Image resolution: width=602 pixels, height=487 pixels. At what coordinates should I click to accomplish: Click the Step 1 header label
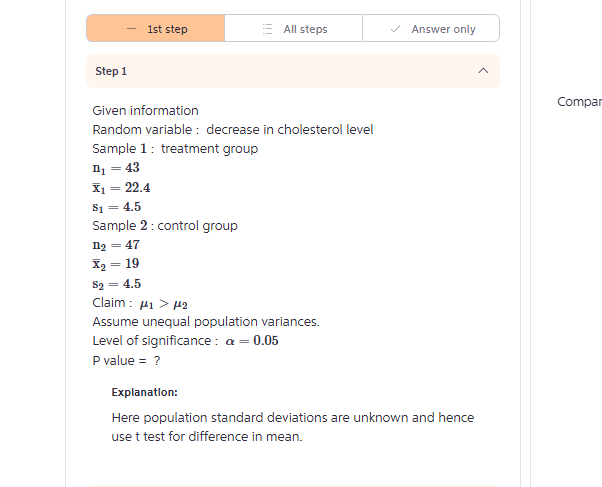[111, 71]
